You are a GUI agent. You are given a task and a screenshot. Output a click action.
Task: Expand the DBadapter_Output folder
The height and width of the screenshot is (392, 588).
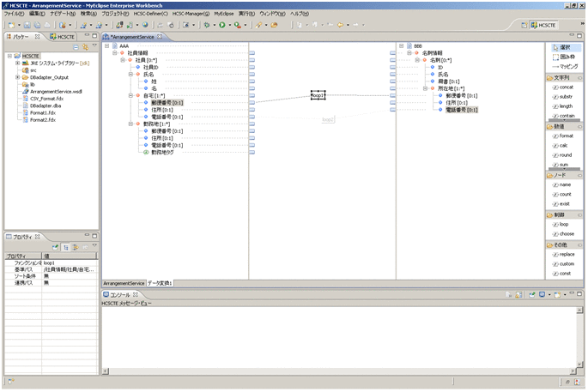[18, 76]
